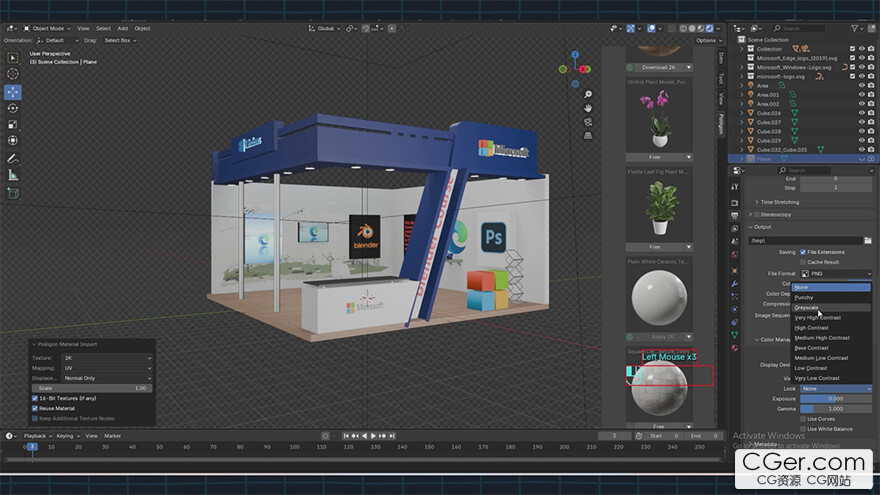The image size is (880, 495).
Task: Uncheck File Extensions checkbox
Action: pyautogui.click(x=803, y=252)
